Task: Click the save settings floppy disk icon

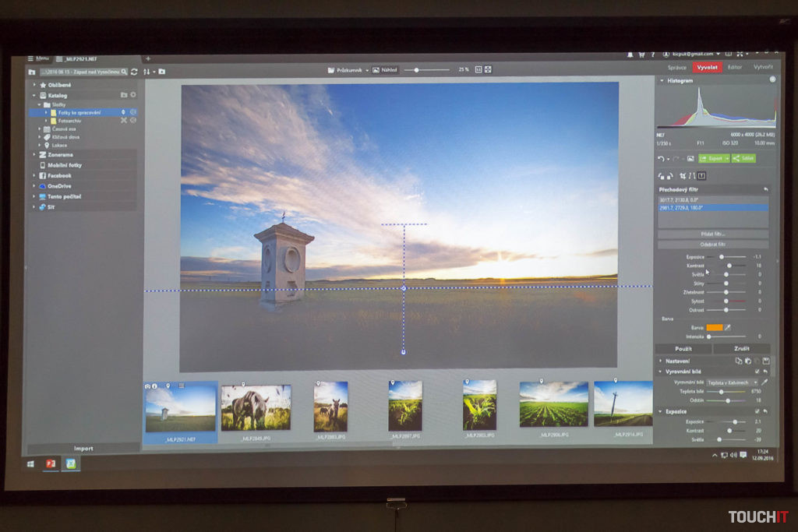Action: tap(766, 361)
